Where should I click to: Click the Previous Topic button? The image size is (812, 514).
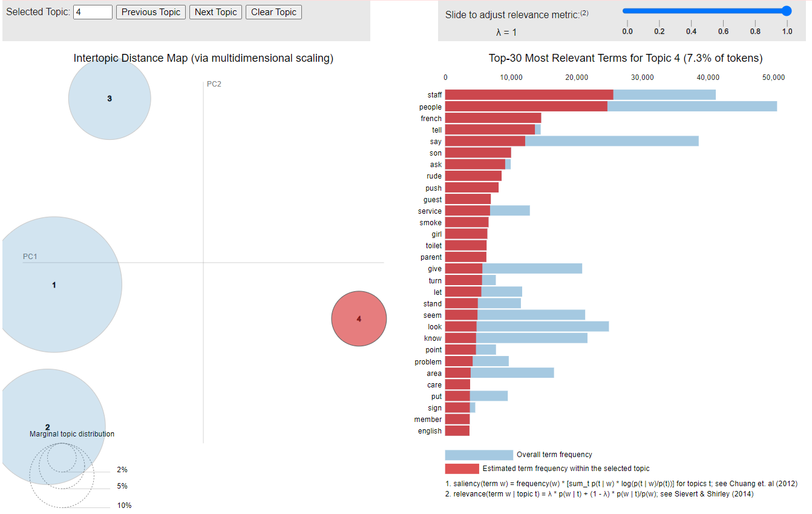point(151,12)
